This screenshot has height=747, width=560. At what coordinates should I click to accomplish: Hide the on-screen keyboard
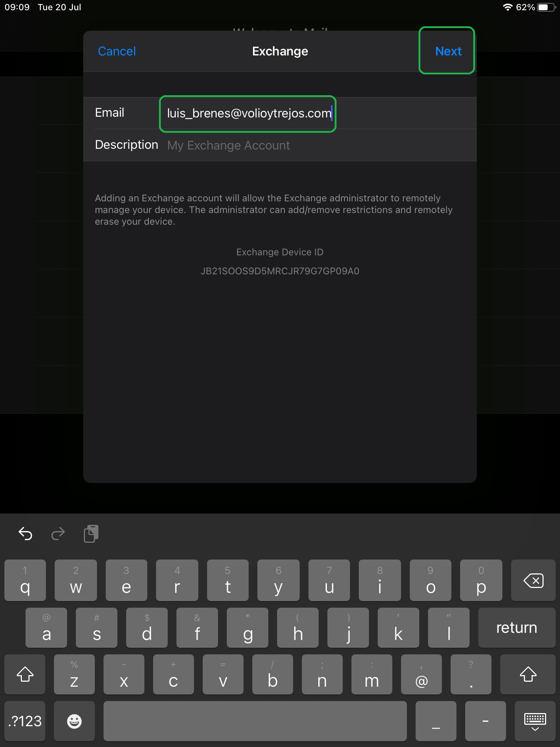tap(535, 721)
